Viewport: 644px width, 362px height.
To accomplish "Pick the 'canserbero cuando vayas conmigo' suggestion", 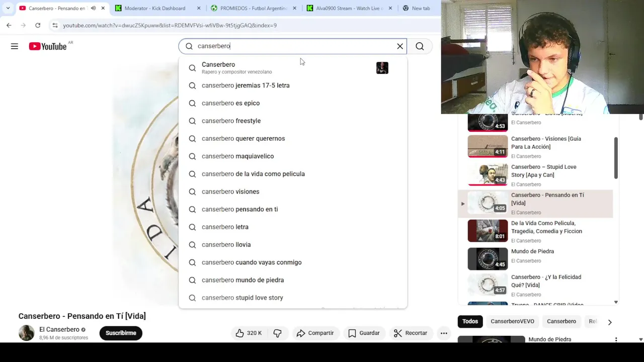I will (x=293, y=262).
